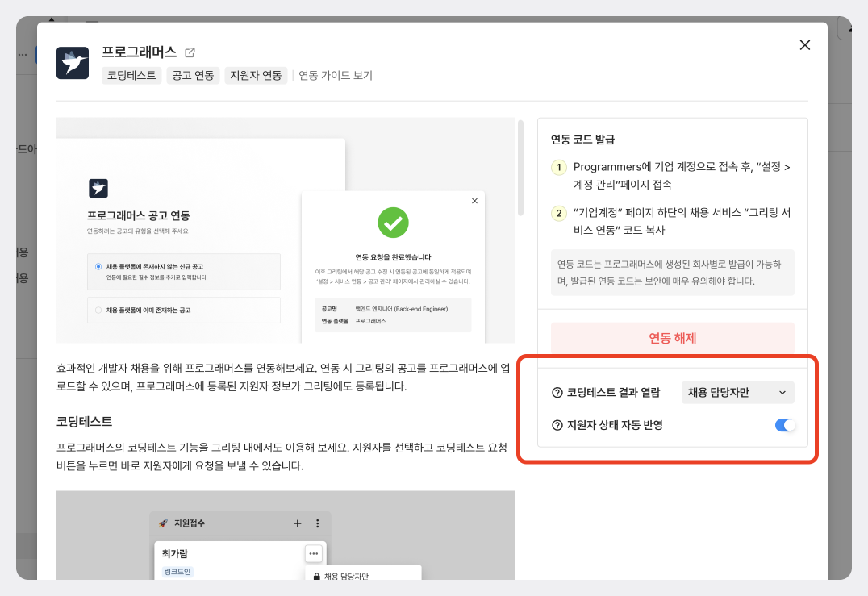Select the 코딩테스트 tag
868x596 pixels.
(131, 75)
